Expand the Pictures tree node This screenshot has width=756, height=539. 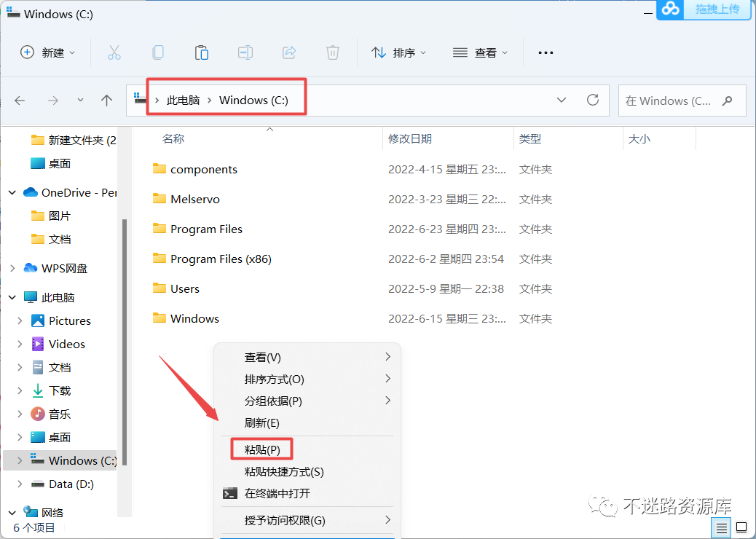pyautogui.click(x=20, y=320)
